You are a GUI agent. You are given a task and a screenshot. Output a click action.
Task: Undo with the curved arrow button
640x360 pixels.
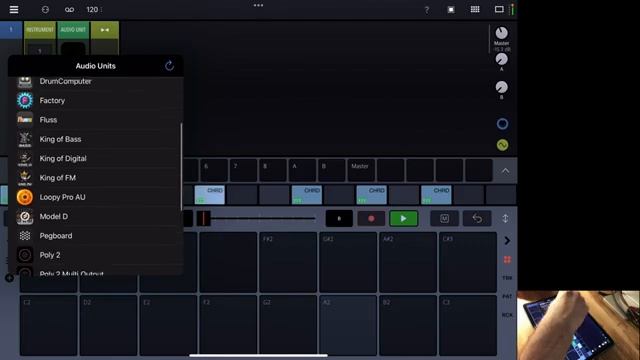477,219
